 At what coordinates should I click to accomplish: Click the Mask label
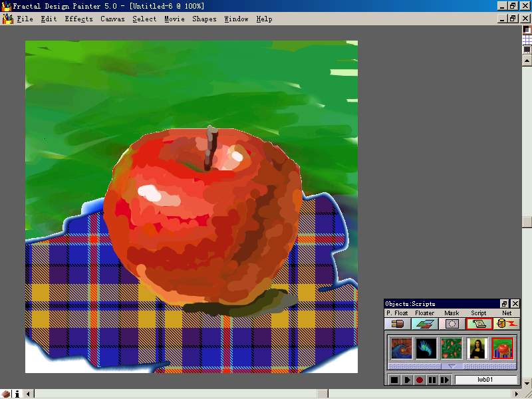pos(452,313)
